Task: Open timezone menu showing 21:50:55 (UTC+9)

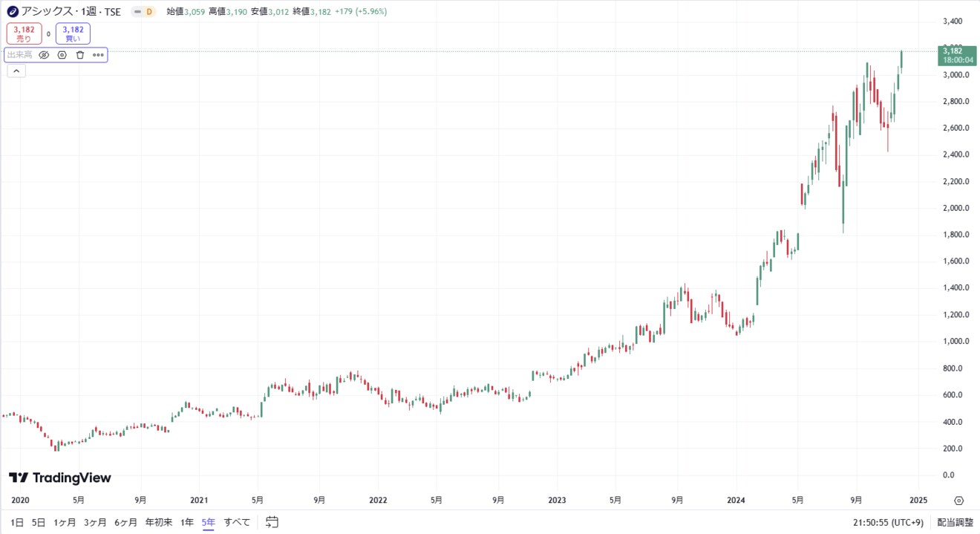Action: pyautogui.click(x=889, y=522)
